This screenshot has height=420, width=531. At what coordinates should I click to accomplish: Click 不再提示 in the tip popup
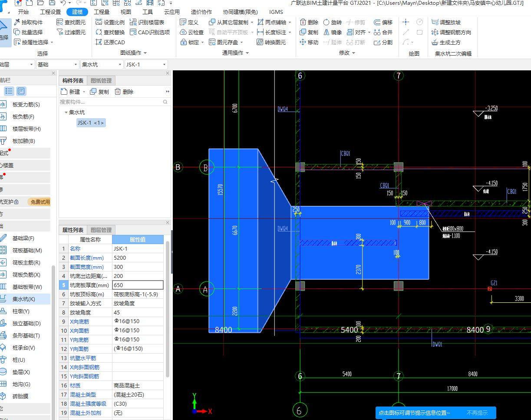477,413
